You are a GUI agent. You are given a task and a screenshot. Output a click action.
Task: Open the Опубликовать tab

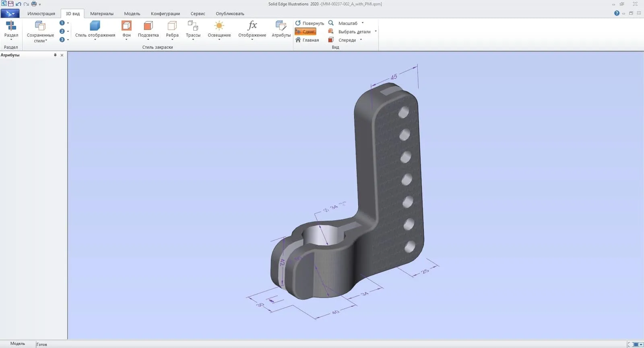click(x=230, y=14)
